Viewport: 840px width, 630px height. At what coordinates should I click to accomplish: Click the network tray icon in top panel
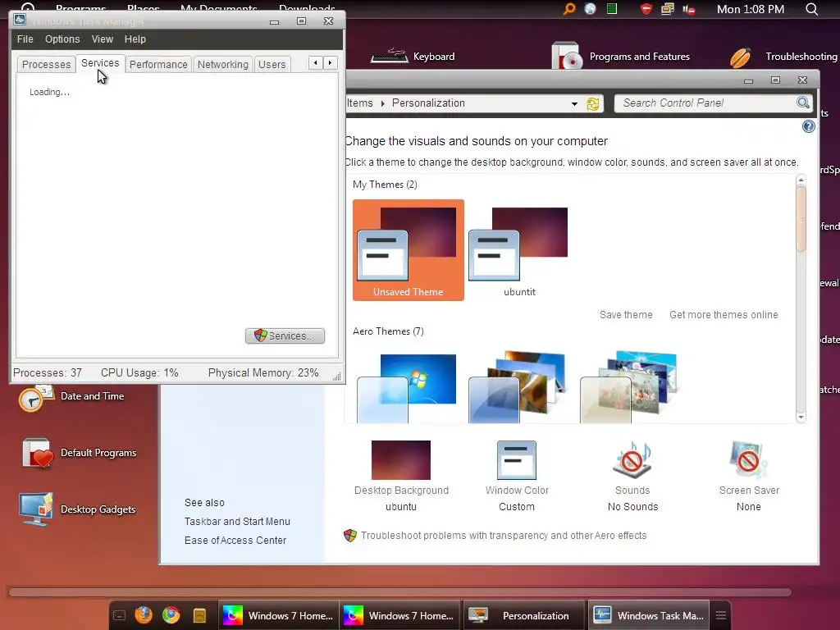point(668,8)
